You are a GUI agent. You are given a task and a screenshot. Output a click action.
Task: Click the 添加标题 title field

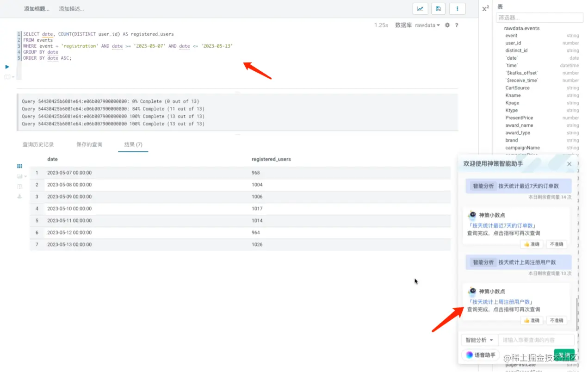tap(37, 9)
